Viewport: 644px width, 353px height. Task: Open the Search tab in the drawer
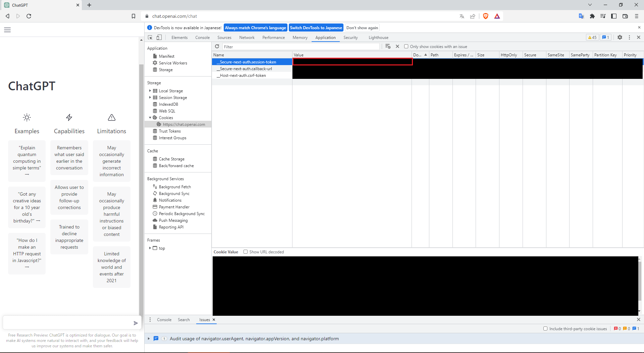click(x=184, y=319)
